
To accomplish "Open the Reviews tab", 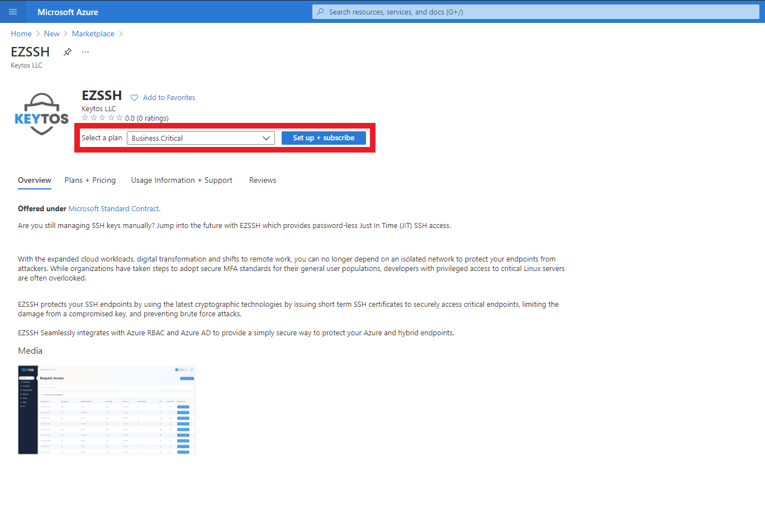I will click(263, 180).
